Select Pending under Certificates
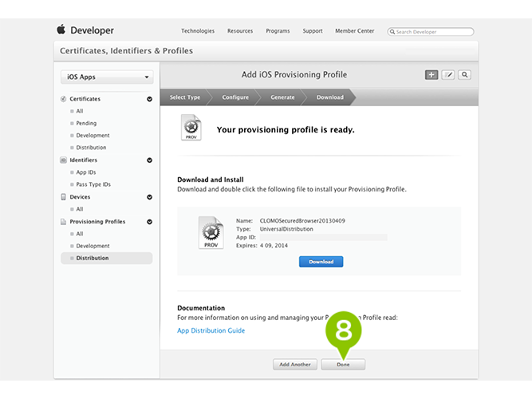 86,123
